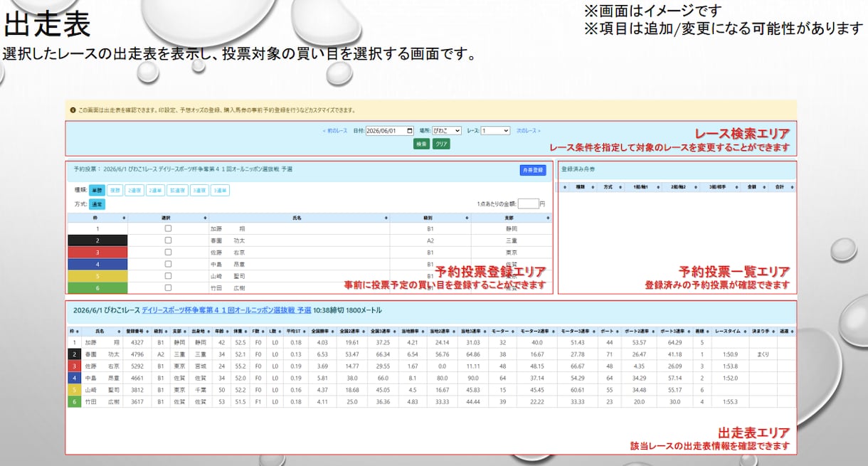
Task: Click the info icon in the yellow notice bar
Action: click(73, 110)
